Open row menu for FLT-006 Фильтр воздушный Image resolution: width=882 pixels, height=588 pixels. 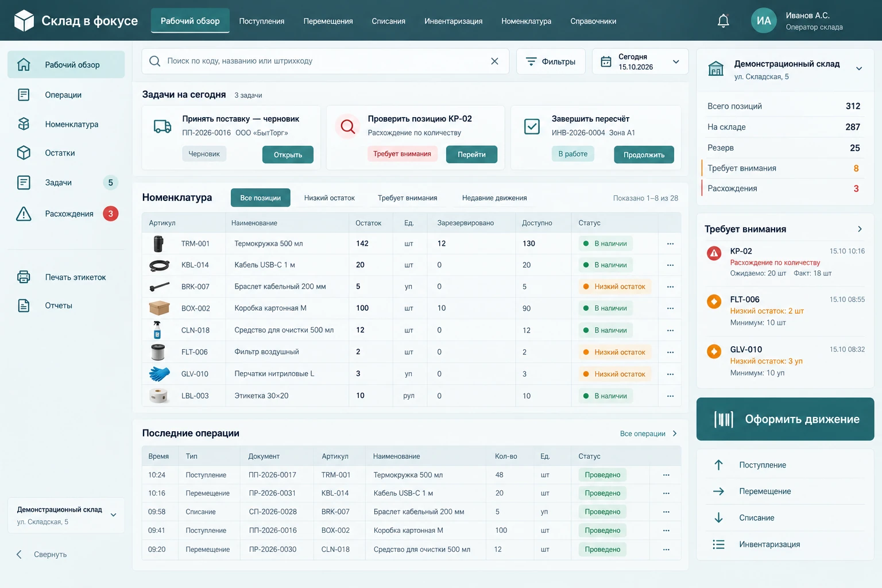click(x=670, y=353)
